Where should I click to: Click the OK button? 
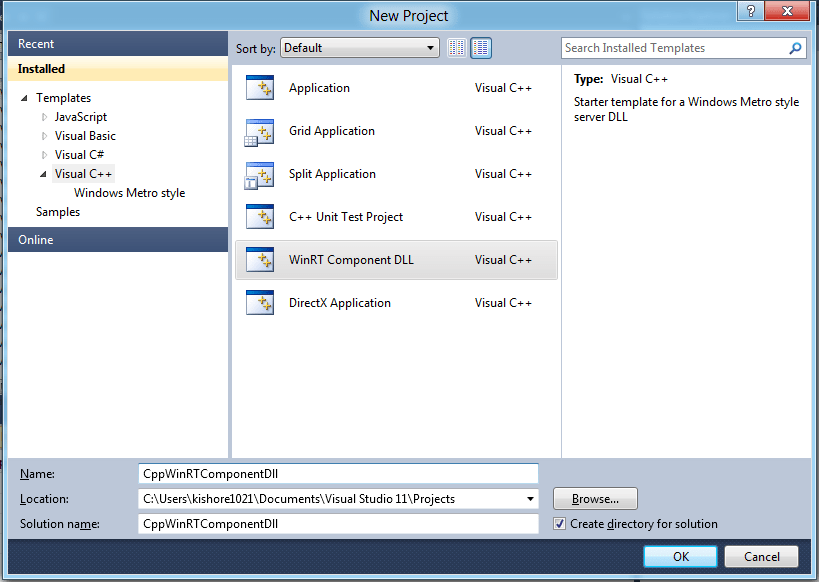[x=681, y=556]
